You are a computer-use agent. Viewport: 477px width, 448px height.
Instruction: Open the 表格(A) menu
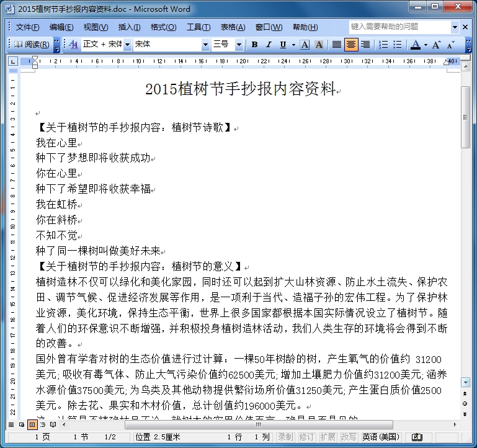pyautogui.click(x=233, y=27)
